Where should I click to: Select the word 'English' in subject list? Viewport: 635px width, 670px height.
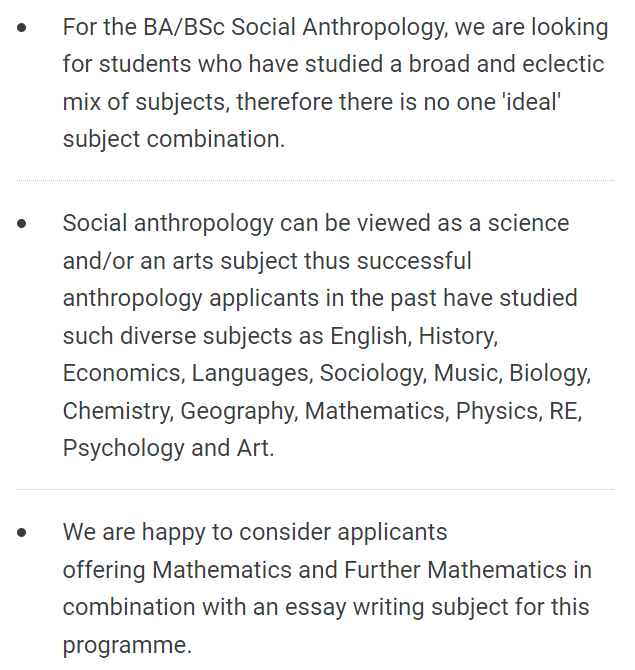[370, 336]
